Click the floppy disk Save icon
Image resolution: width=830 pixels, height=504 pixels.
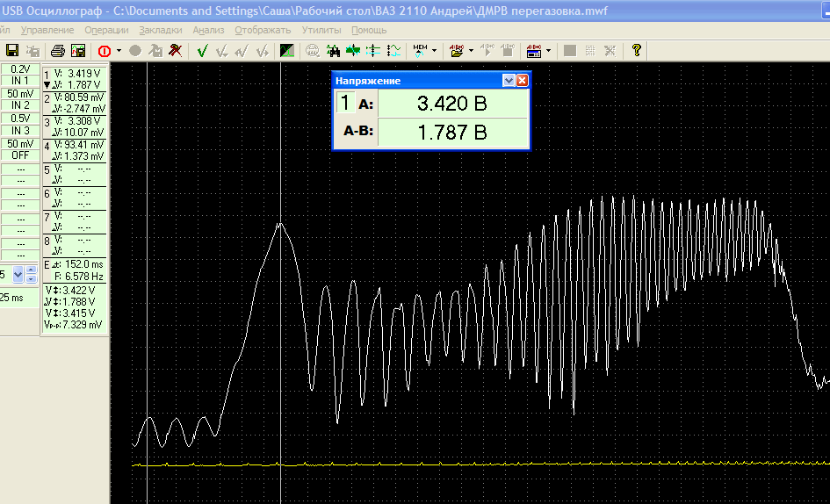pyautogui.click(x=12, y=51)
